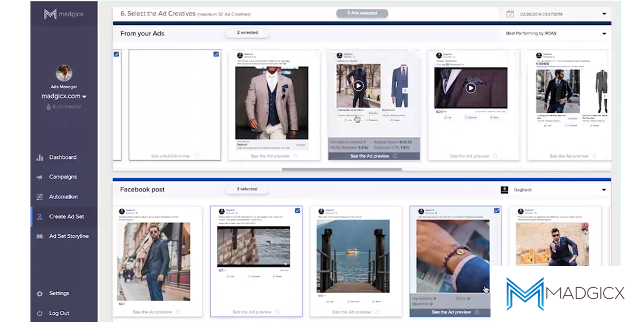The image size is (644, 322).
Task: Click the Automation sliders icon
Action: coord(40,197)
